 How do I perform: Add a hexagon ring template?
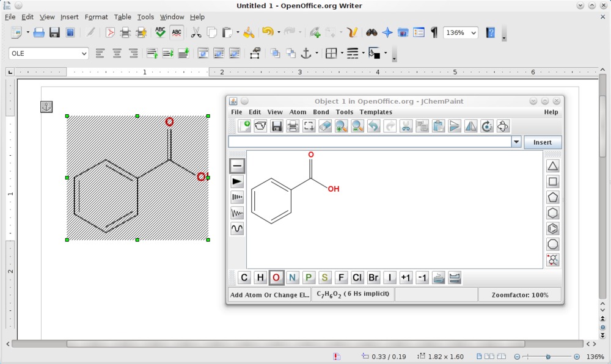coord(552,213)
